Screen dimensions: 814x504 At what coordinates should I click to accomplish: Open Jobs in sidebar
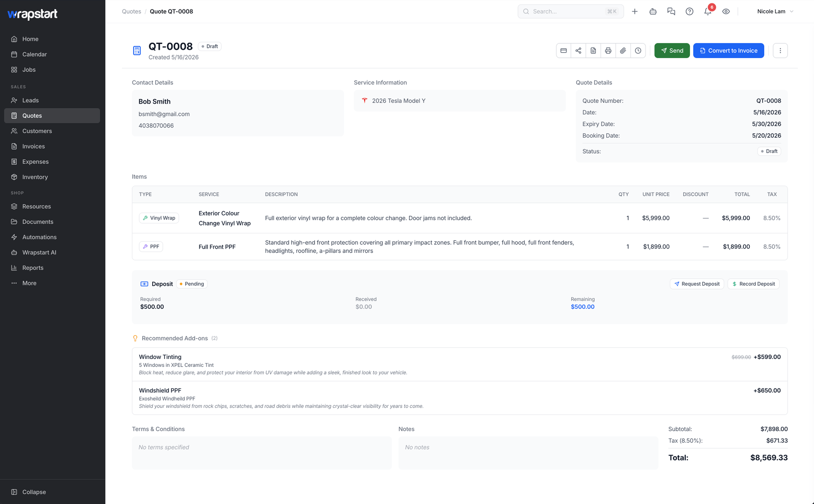click(52, 70)
